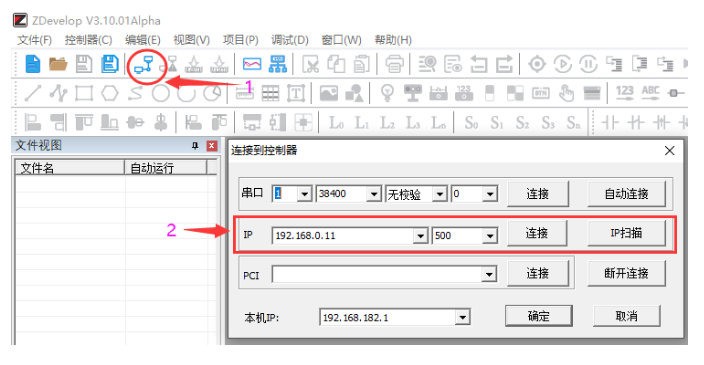Click the IP扫描 button

(x=626, y=233)
